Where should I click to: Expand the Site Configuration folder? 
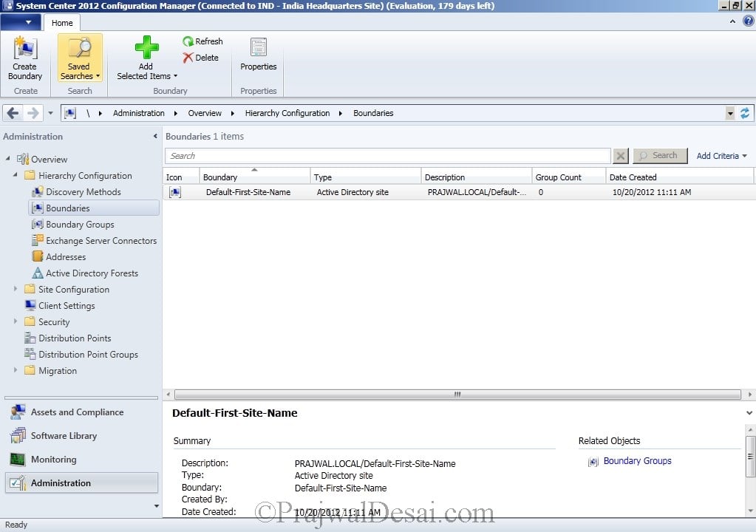(x=15, y=289)
